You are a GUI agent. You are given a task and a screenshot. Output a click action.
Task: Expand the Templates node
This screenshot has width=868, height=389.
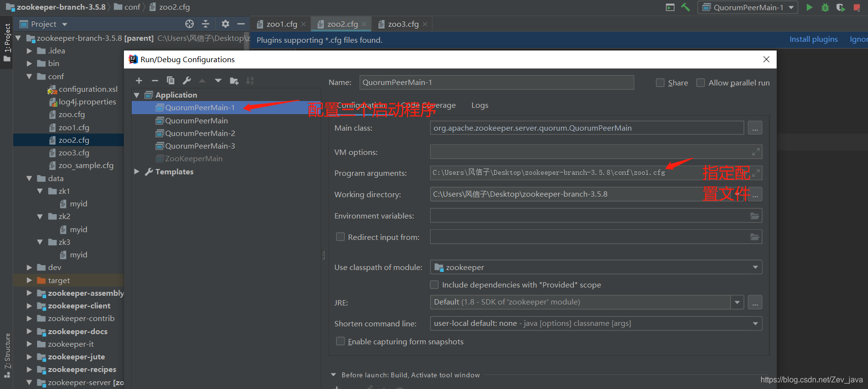click(137, 171)
